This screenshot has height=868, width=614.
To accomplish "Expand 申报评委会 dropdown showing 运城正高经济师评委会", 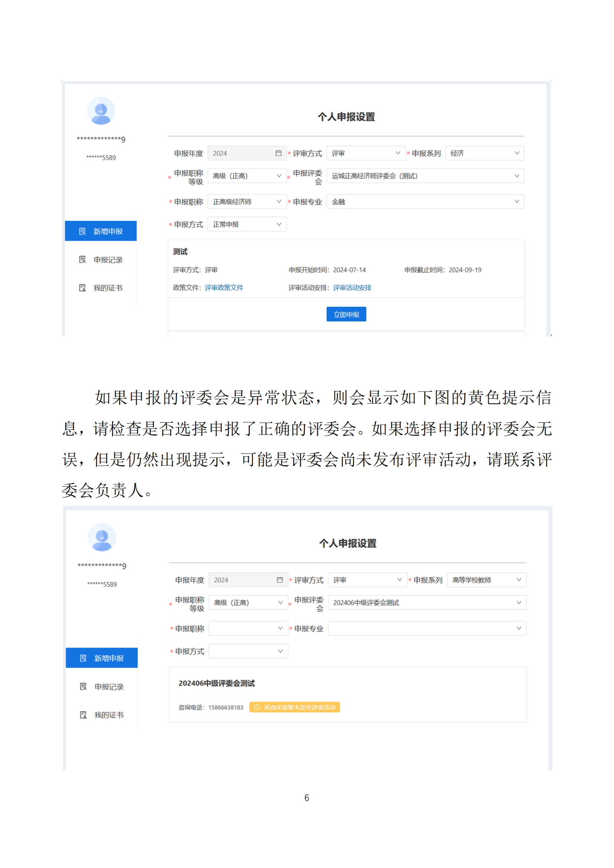I will coord(425,176).
